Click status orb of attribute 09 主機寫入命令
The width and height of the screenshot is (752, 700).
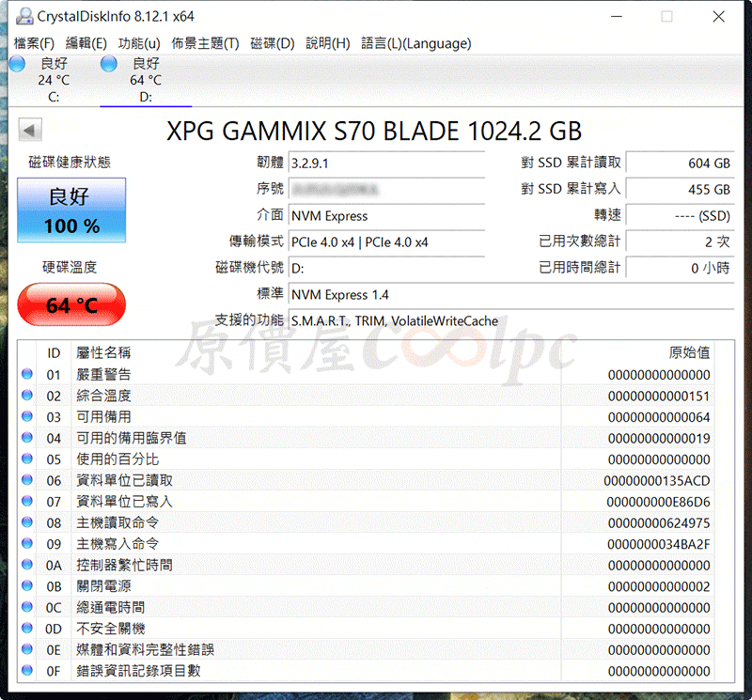(x=27, y=543)
